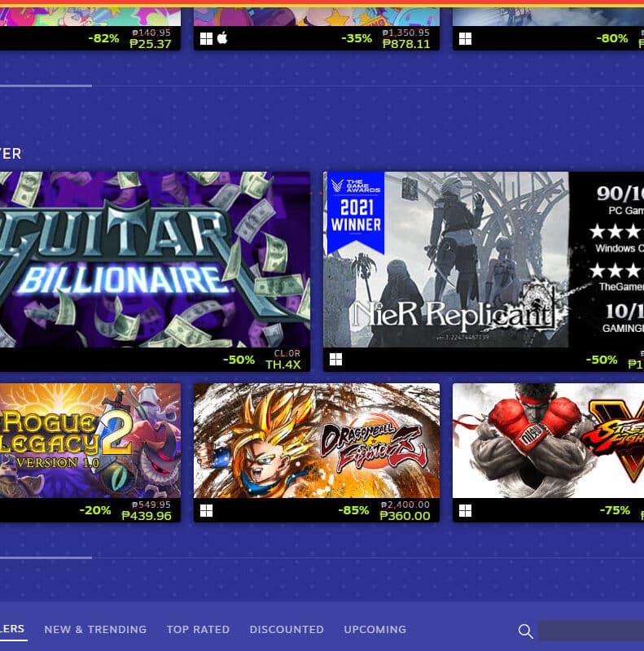Click the -75% Street Fighter V discount
Image resolution: width=644 pixels, height=651 pixels.
point(615,510)
